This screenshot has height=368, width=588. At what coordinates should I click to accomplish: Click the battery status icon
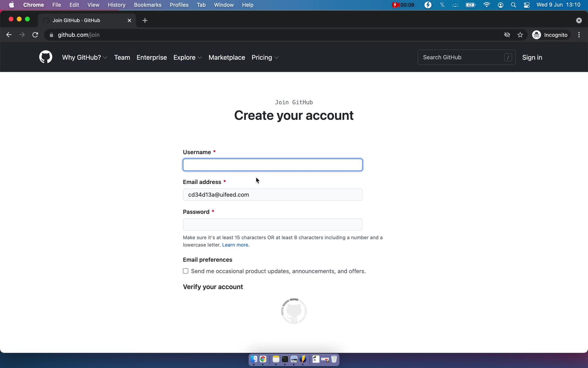click(x=471, y=5)
